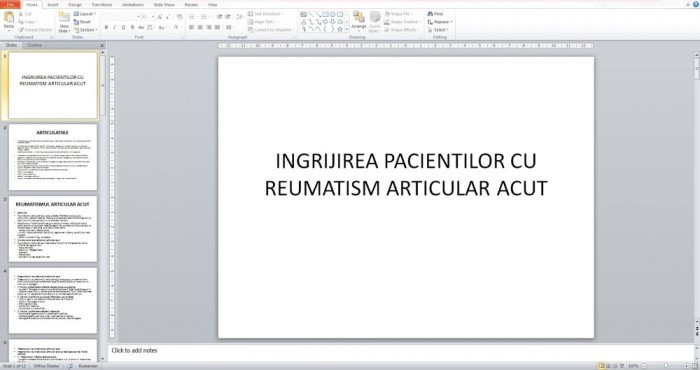
Task: Click the Romanian language indicator in the status bar
Action: coord(88,366)
